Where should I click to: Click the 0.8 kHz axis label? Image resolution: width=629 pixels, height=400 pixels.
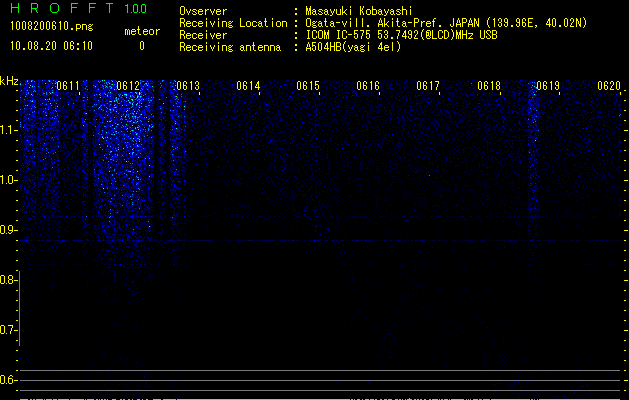[x=7, y=280]
